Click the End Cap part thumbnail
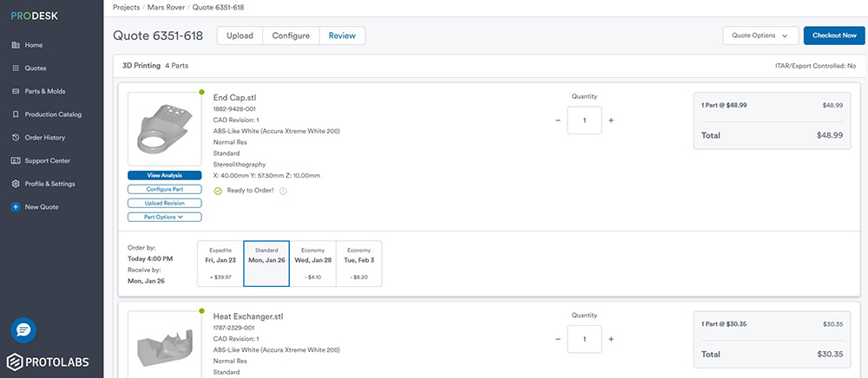This screenshot has height=378, width=868. click(x=164, y=127)
